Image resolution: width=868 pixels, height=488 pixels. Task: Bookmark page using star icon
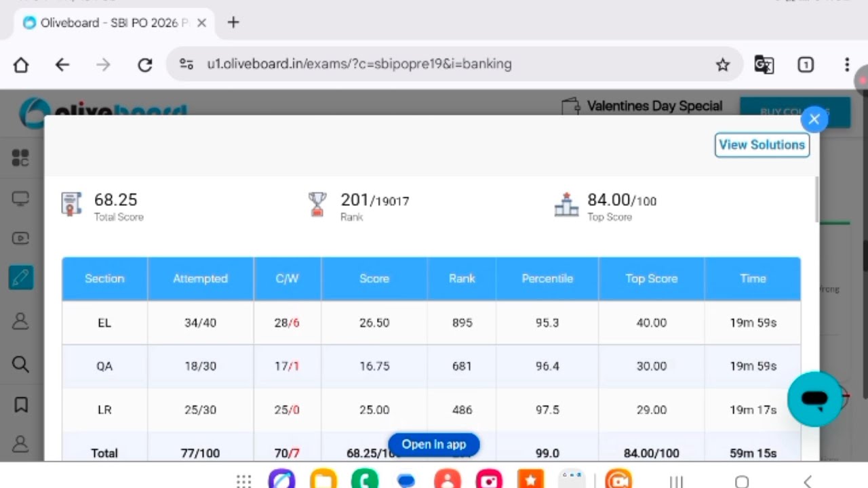point(723,64)
